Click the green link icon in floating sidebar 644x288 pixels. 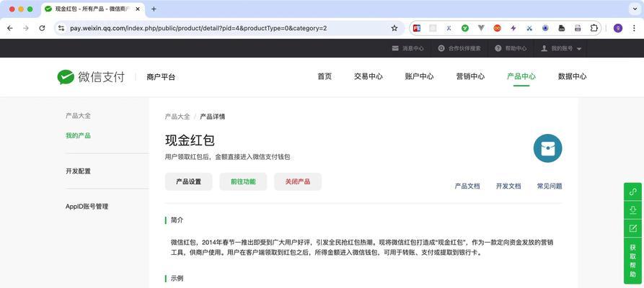click(632, 192)
